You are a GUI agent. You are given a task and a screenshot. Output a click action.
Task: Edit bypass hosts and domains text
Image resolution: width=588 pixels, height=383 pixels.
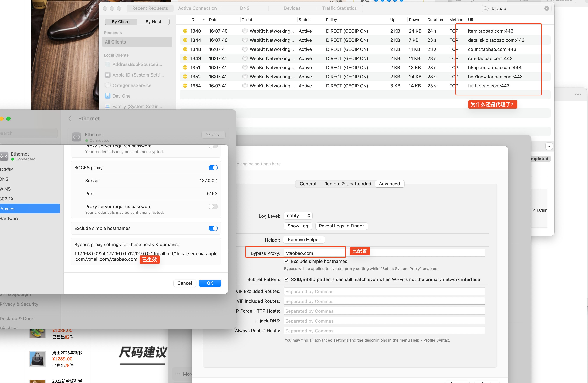point(146,256)
